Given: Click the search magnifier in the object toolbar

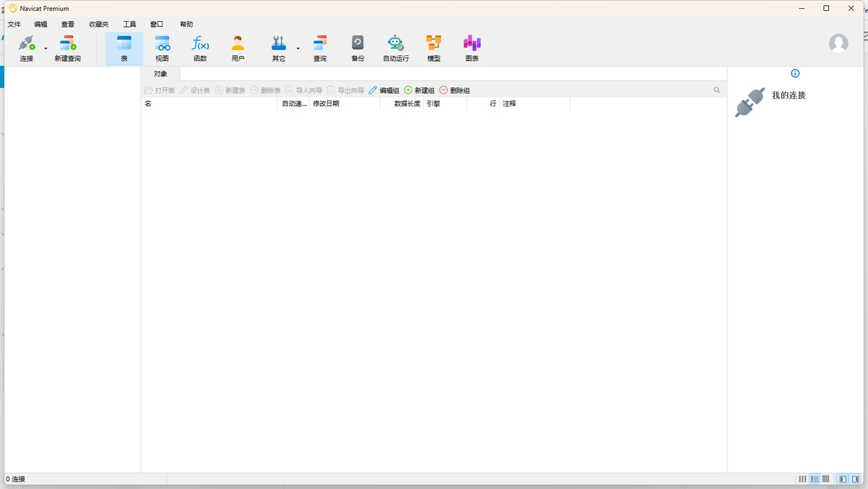Looking at the screenshot, I should point(717,90).
